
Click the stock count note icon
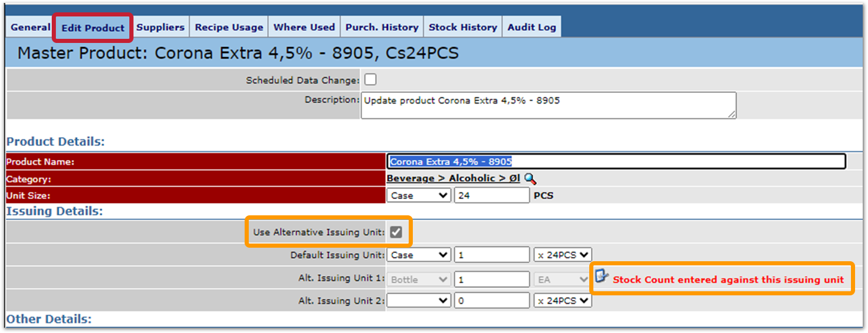pyautogui.click(x=602, y=276)
